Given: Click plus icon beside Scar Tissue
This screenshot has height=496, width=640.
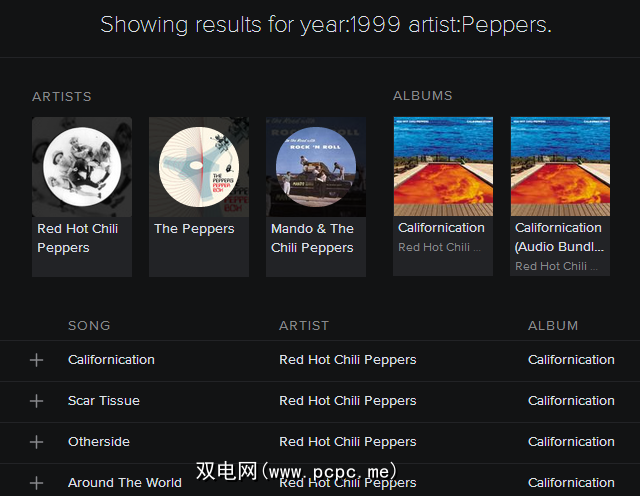Looking at the screenshot, I should point(37,401).
